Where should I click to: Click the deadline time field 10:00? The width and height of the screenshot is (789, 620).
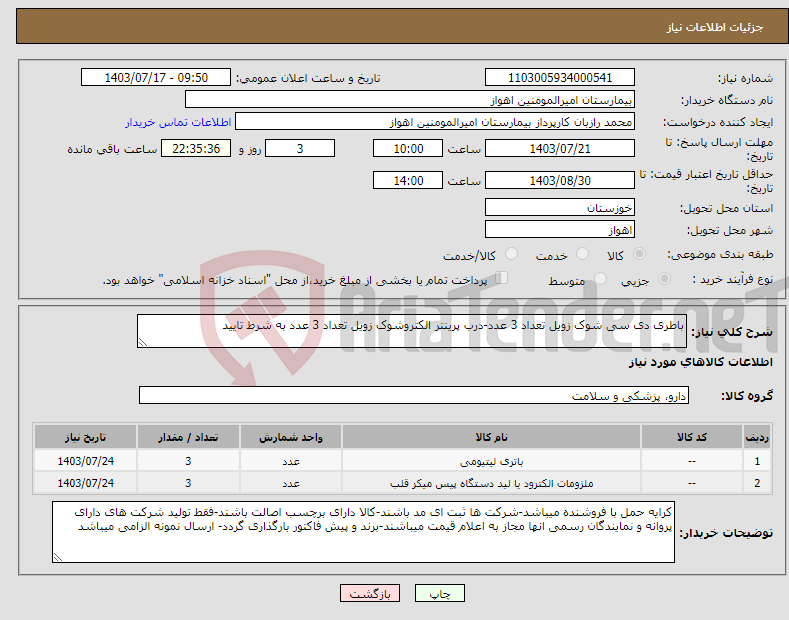tap(408, 148)
